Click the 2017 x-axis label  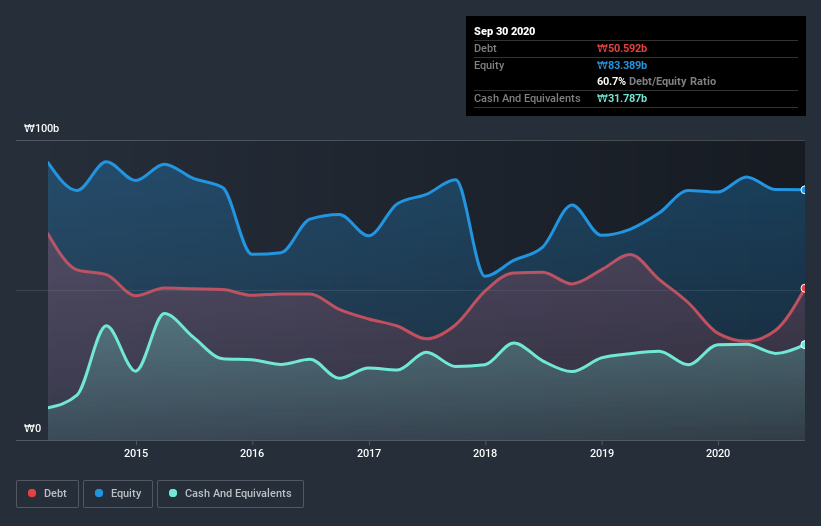(369, 453)
